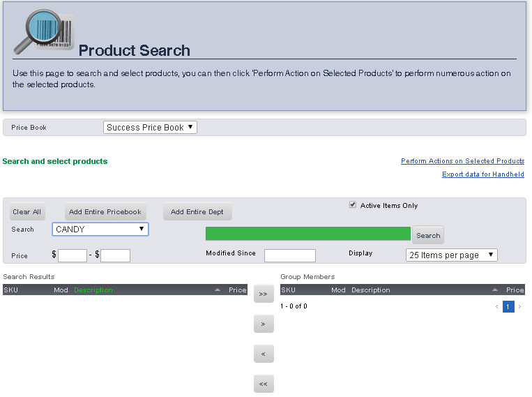The width and height of the screenshot is (532, 397).
Task: Click the green search text bar
Action: coord(307,234)
